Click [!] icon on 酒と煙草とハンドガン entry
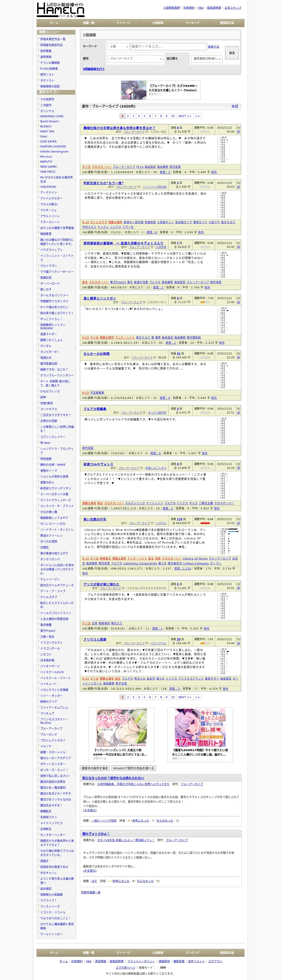 pos(238,298)
